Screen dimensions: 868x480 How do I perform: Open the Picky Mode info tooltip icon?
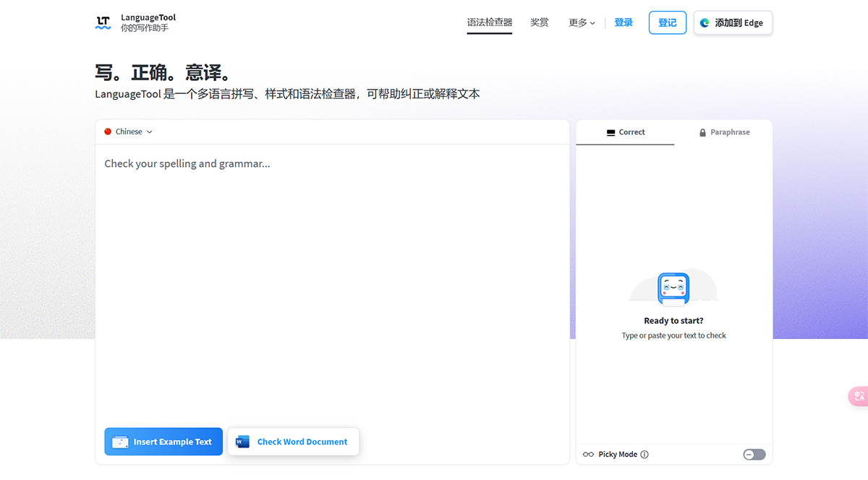[644, 454]
